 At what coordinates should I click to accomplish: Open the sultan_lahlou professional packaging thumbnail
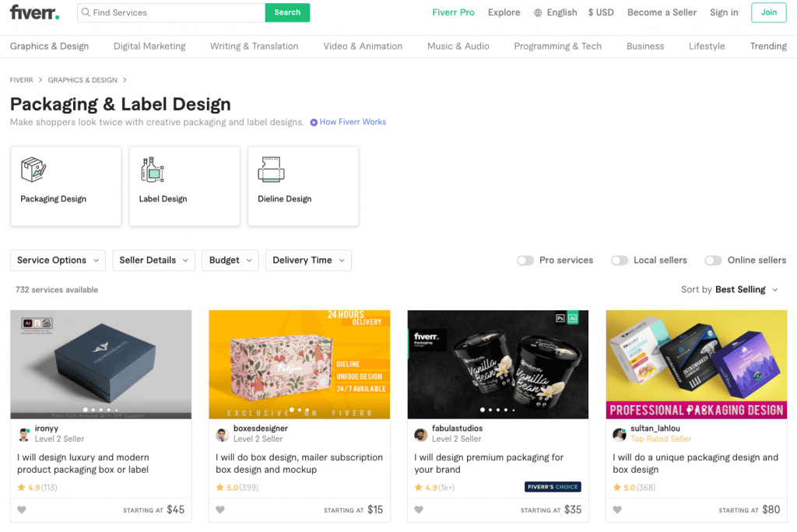(x=697, y=364)
